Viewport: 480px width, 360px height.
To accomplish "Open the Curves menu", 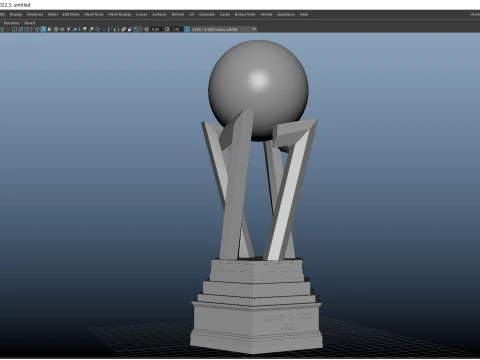I will point(142,14).
